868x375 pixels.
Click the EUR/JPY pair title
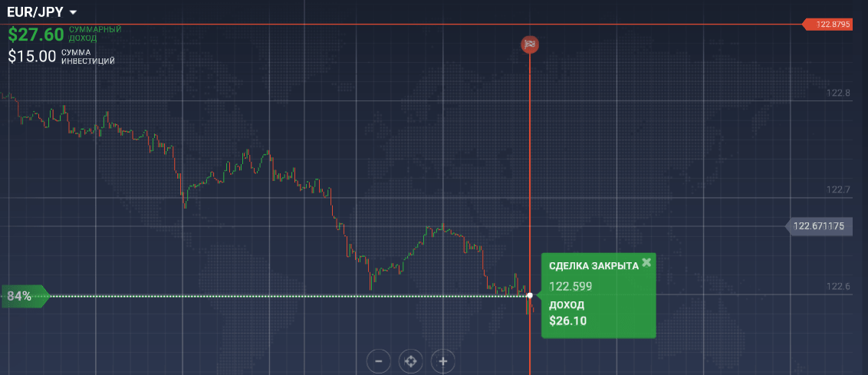pos(35,12)
